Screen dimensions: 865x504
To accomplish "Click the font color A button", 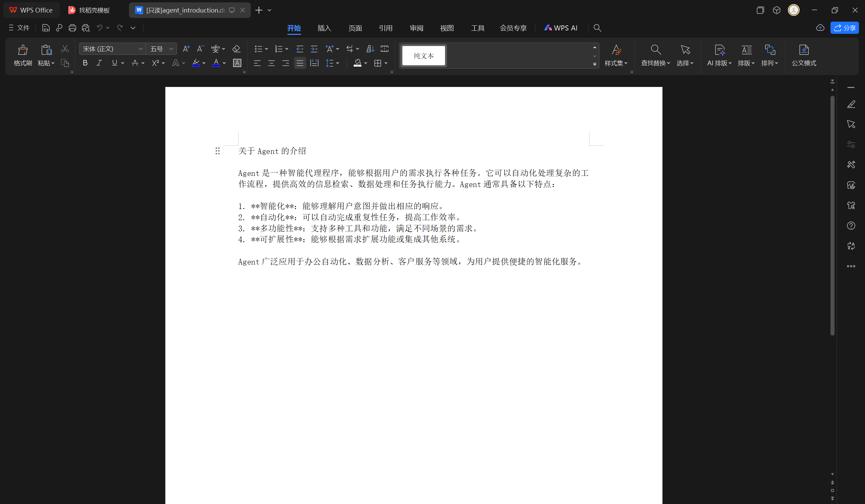I will 216,63.
